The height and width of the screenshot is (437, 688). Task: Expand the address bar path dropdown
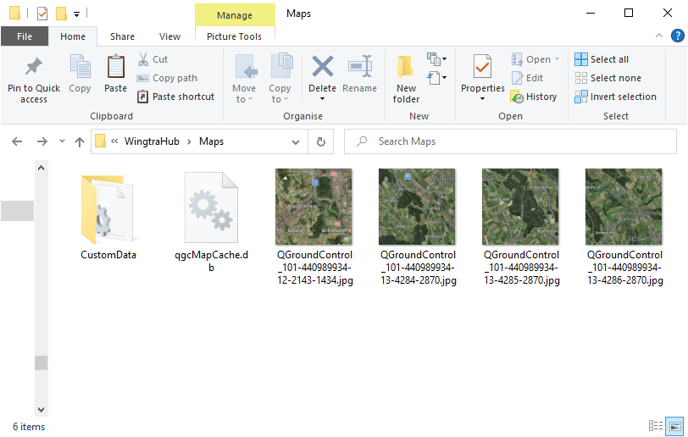pyautogui.click(x=296, y=142)
